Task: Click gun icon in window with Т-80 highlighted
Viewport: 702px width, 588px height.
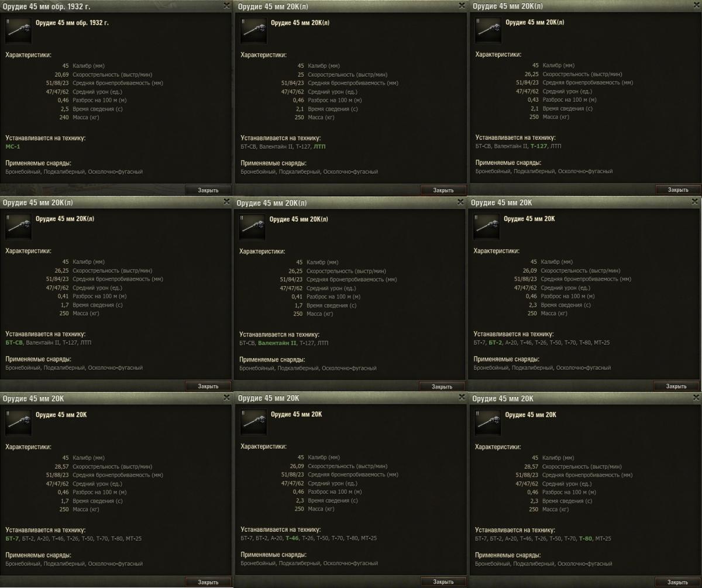Action: pos(488,422)
